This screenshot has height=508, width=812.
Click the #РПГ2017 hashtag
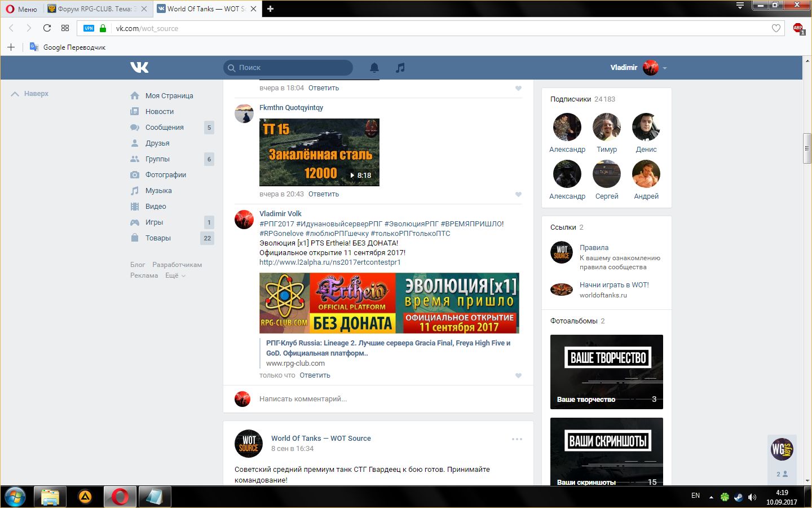(276, 224)
